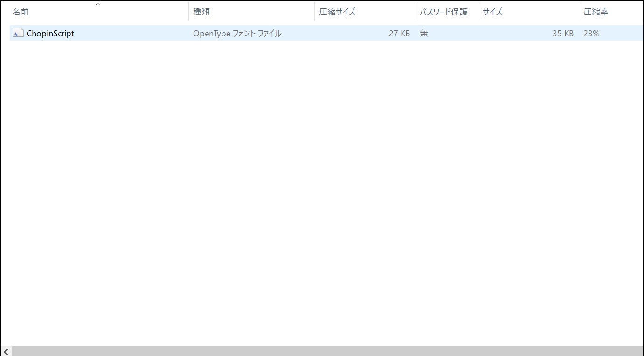Click the ChopinScript file name
Image resolution: width=644 pixels, height=356 pixels.
coord(50,34)
